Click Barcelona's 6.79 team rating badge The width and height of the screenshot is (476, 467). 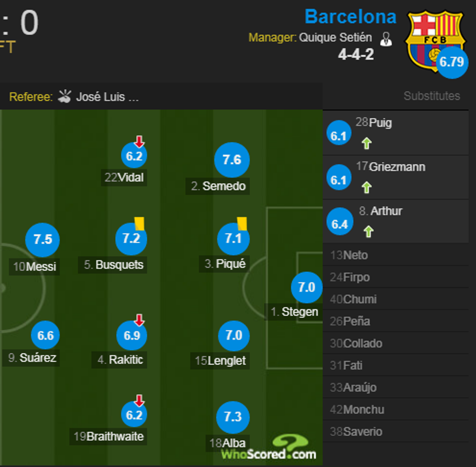tap(452, 62)
